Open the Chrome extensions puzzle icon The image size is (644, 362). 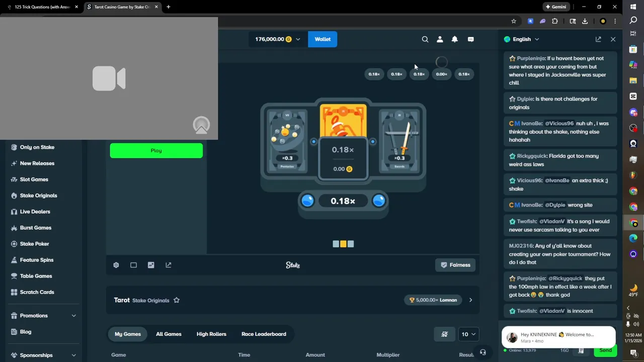pos(555,21)
